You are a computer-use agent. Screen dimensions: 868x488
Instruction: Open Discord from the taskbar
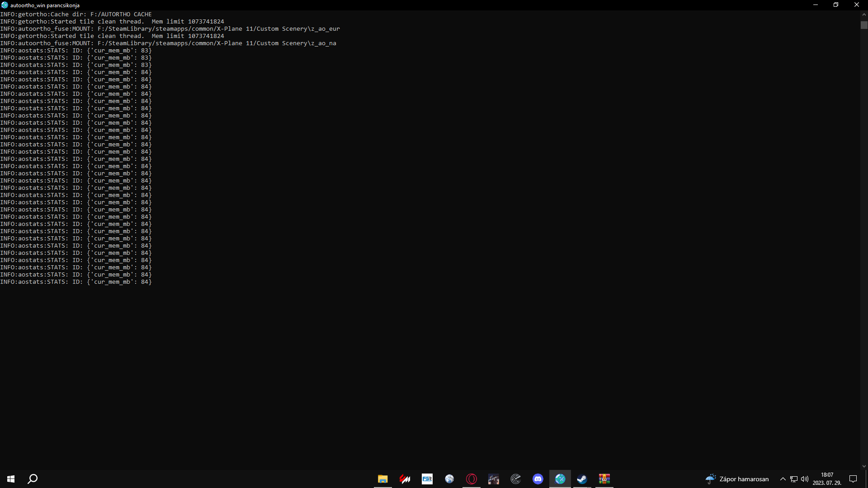point(538,479)
